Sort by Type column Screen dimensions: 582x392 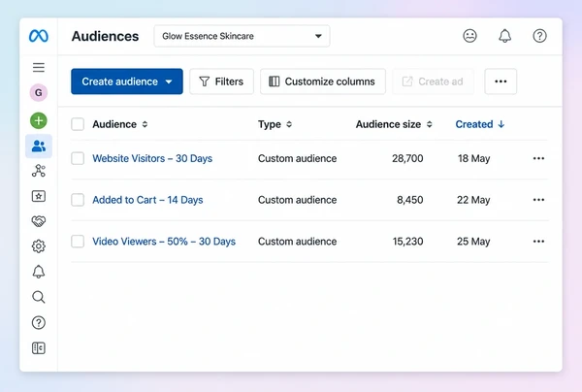coord(275,124)
